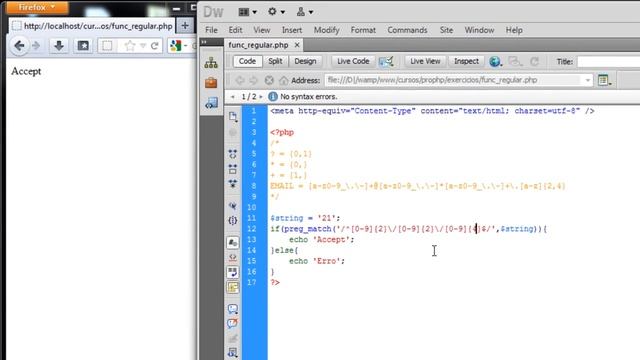Open Dreamweaver Extend gear dropdown
The height and width of the screenshot is (360, 640).
coord(276,12)
